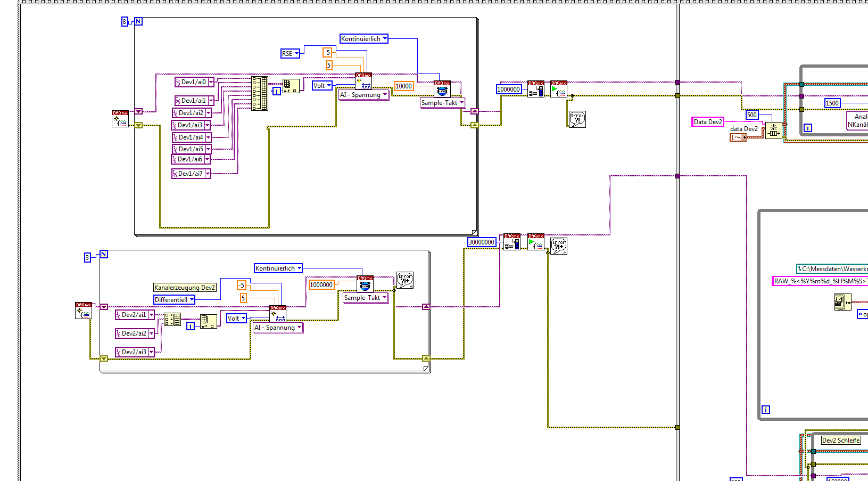Click the Index Array node in the Dev1 loop
This screenshot has width=868, height=481.
tap(291, 86)
